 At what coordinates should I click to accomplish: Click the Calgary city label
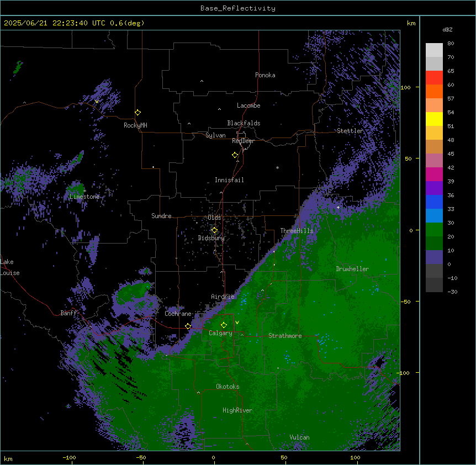click(220, 333)
